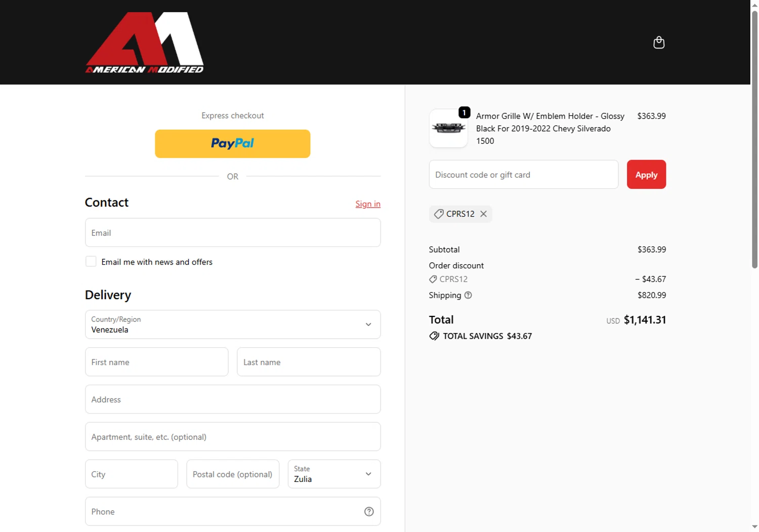759x532 pixels.
Task: Click the discount amount – $43.67
Action: (651, 279)
